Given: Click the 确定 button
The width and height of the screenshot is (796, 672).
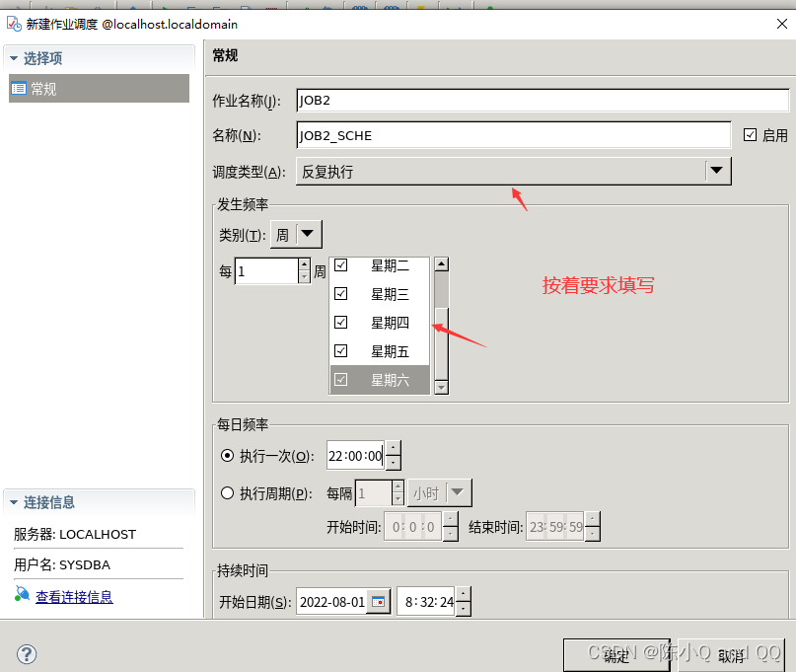Looking at the screenshot, I should pyautogui.click(x=617, y=654).
